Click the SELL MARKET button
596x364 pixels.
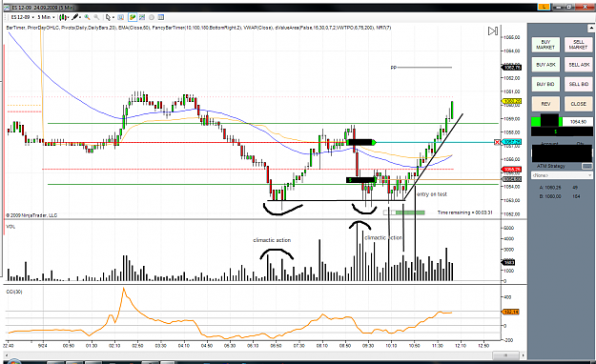pyautogui.click(x=578, y=45)
